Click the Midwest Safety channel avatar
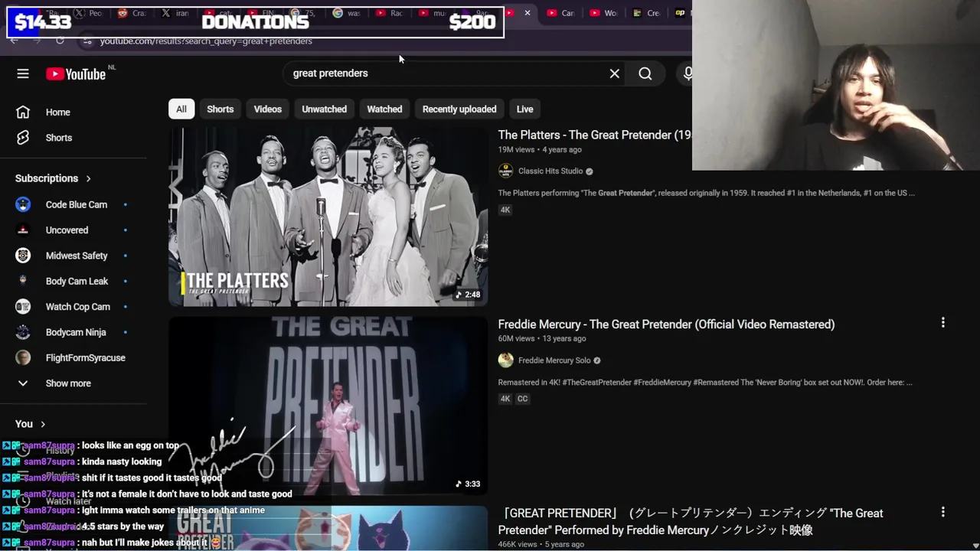The height and width of the screenshot is (551, 980). pyautogui.click(x=23, y=256)
